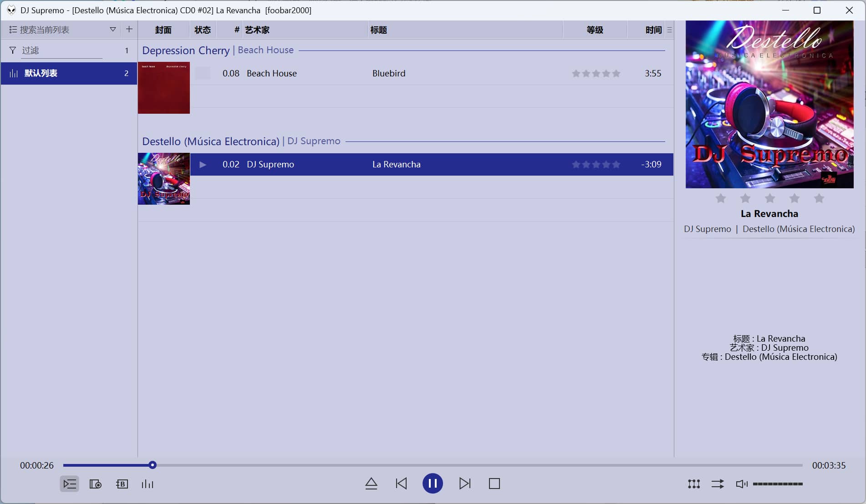Toggle the playlist view button in bottom-left
866x504 pixels.
[x=70, y=484]
